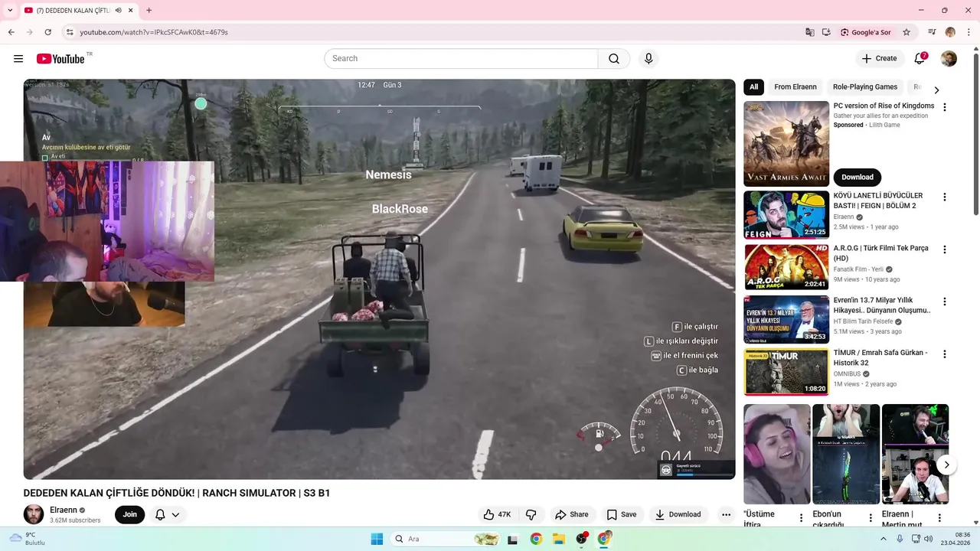Open TİMUR Historik 32 thumbnail
Viewport: 980px width, 551px height.
[x=786, y=372]
